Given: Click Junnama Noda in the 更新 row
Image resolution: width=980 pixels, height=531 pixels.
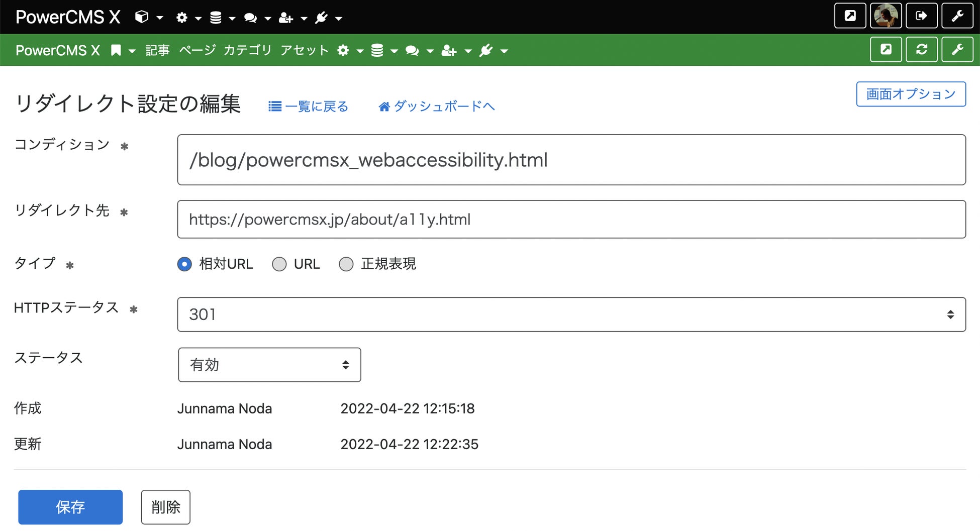Looking at the screenshot, I should click(x=225, y=444).
